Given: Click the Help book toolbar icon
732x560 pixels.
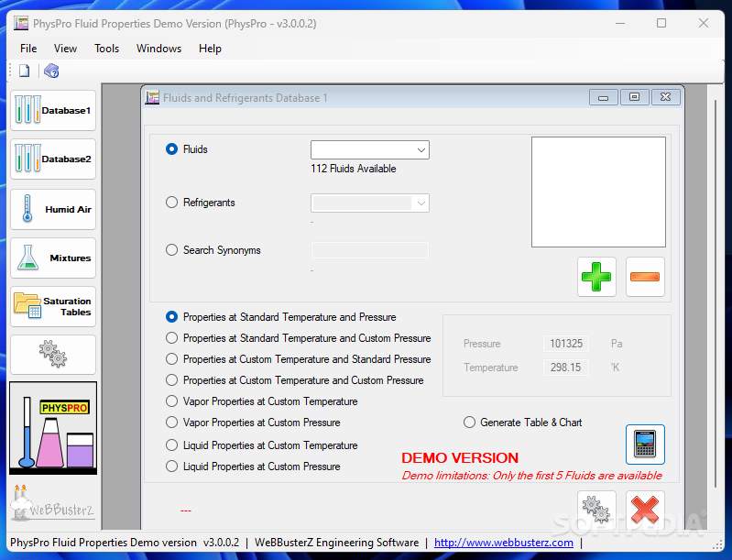Looking at the screenshot, I should [x=51, y=71].
